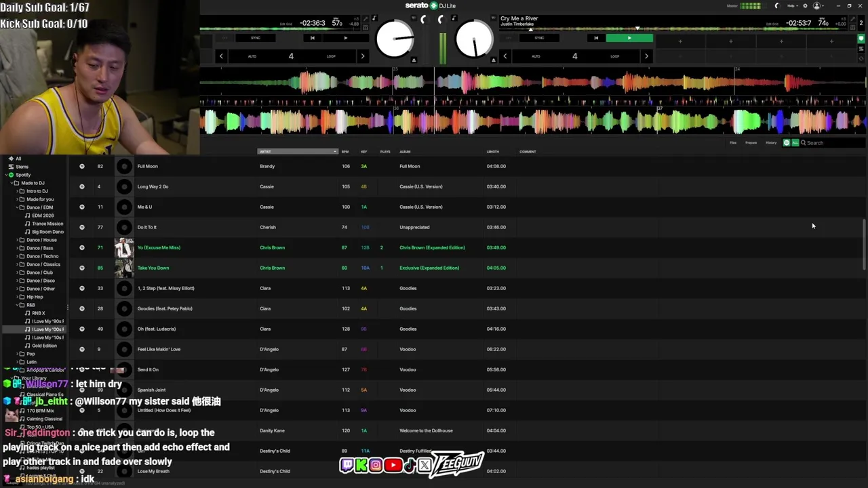This screenshot has height=488, width=868.
Task: Expand the Intro to DJ folder
Action: point(18,191)
